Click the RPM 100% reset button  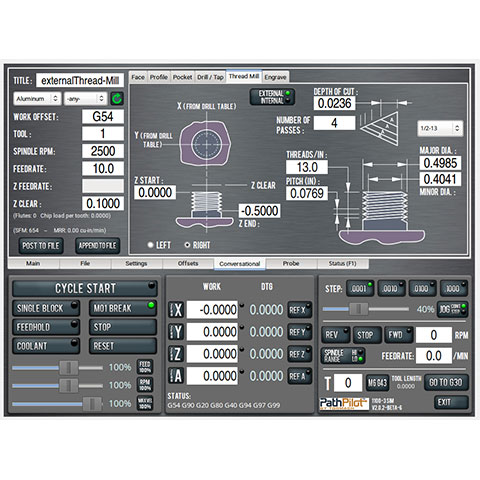(x=145, y=385)
